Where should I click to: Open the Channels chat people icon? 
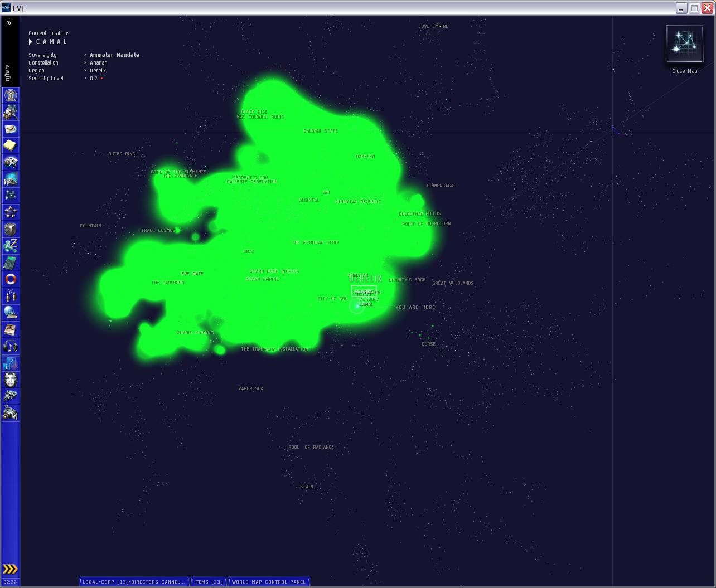[x=10, y=296]
